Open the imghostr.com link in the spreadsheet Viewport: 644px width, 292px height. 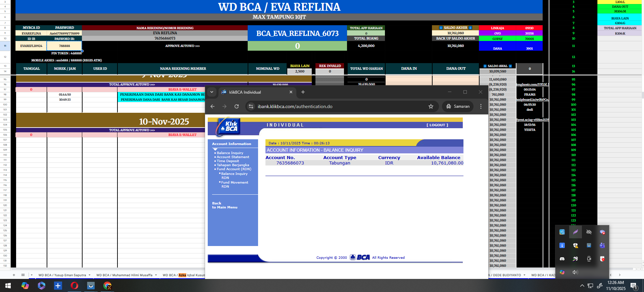(533, 85)
